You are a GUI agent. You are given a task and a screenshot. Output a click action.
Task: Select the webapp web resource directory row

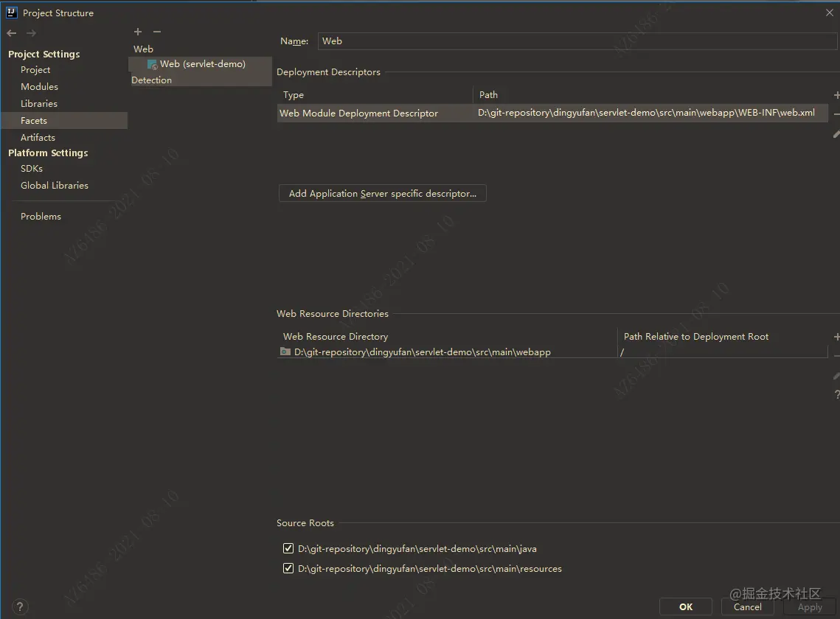(x=552, y=352)
